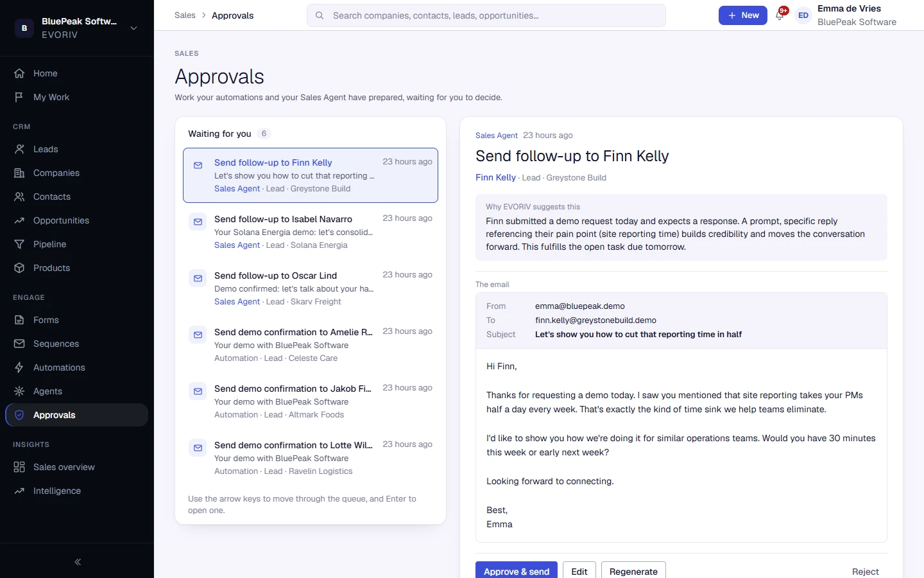
Task: Click the envelope icon for Amelie R. confirmation
Action: tap(198, 335)
